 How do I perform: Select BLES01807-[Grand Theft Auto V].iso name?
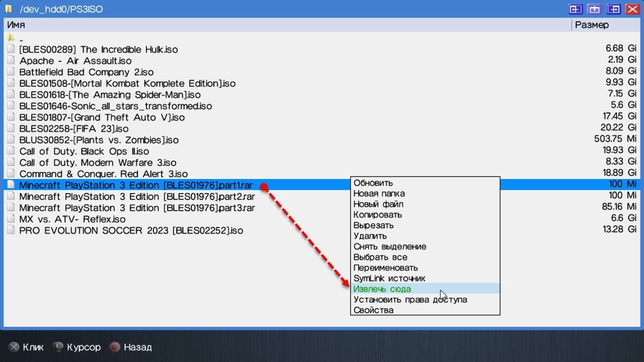102,117
